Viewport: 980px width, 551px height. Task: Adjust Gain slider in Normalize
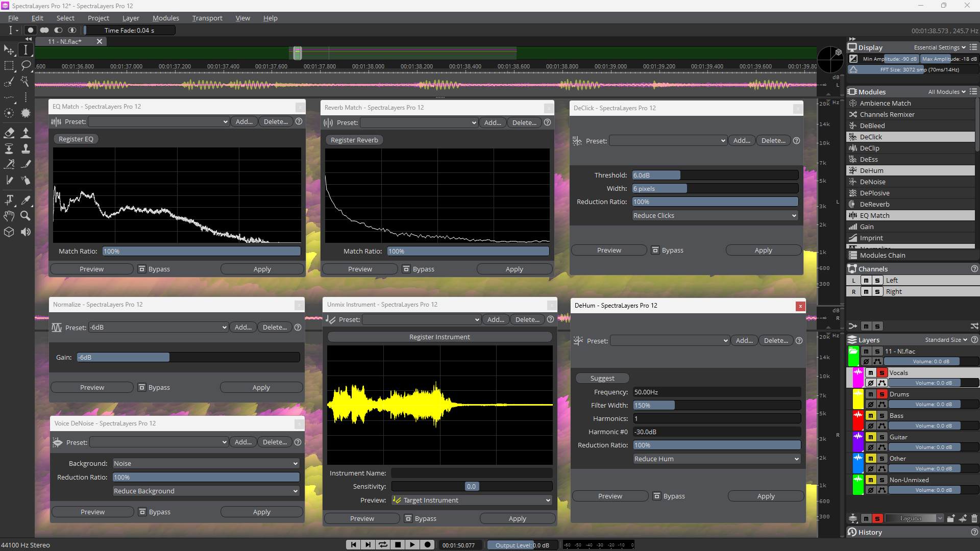point(188,357)
